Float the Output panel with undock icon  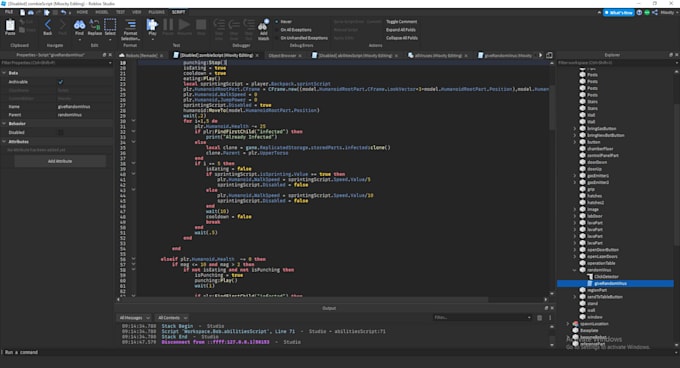point(546,308)
